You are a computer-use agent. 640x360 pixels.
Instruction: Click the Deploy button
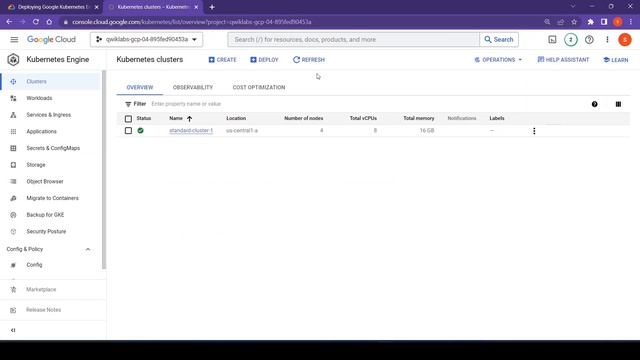[264, 60]
